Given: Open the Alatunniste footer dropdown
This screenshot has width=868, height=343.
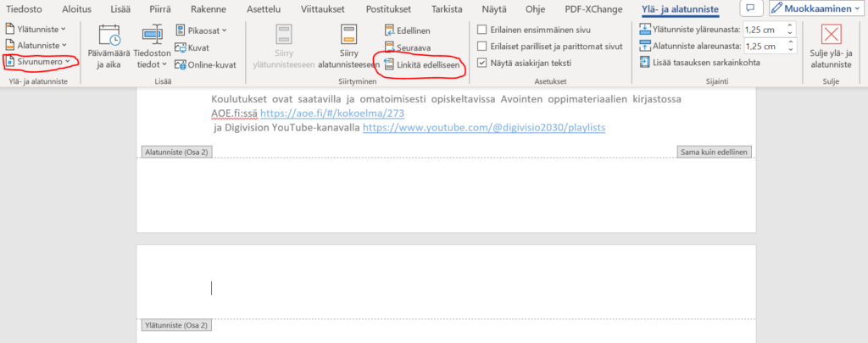Looking at the screenshot, I should (36, 46).
